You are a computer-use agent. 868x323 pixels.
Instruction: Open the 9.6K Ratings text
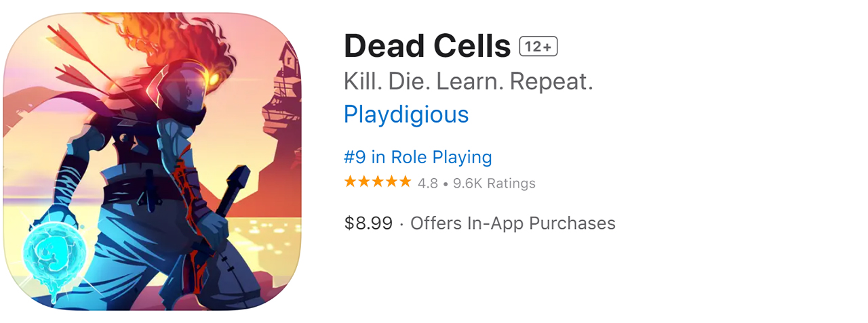tap(494, 184)
